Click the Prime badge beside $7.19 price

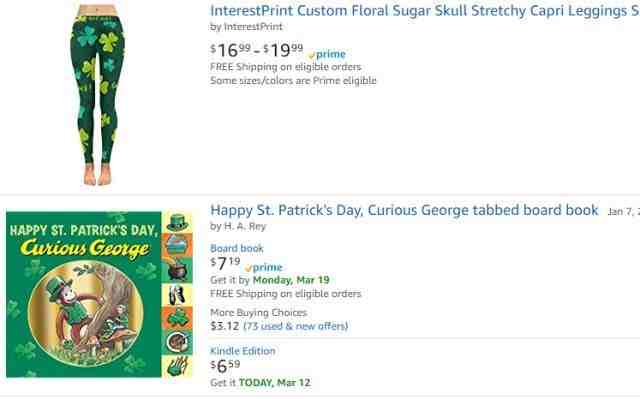click(x=264, y=268)
